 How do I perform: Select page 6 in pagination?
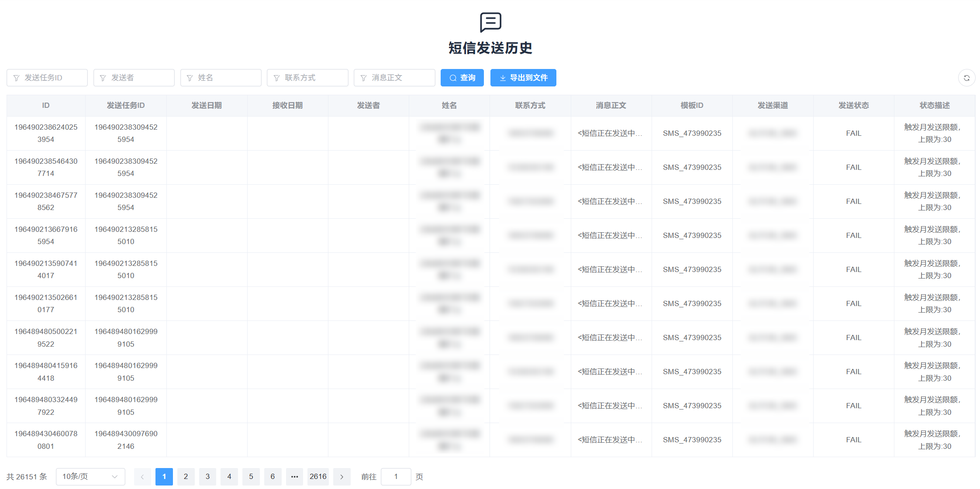click(x=273, y=477)
